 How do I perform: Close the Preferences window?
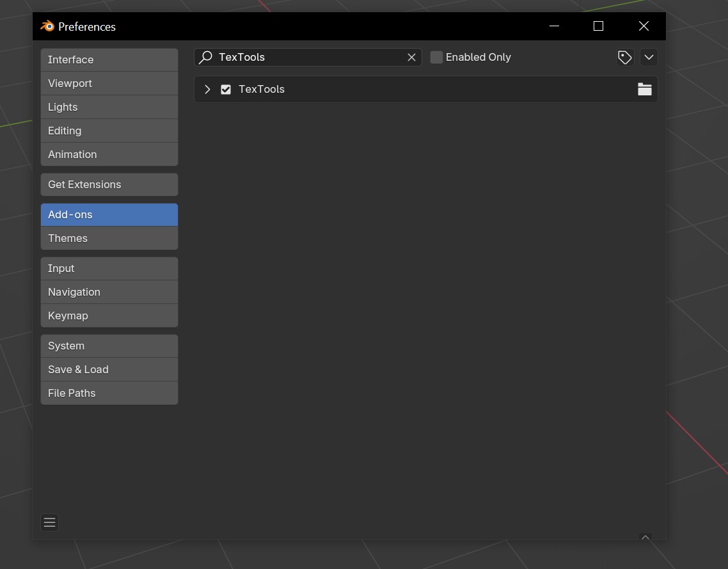644,26
